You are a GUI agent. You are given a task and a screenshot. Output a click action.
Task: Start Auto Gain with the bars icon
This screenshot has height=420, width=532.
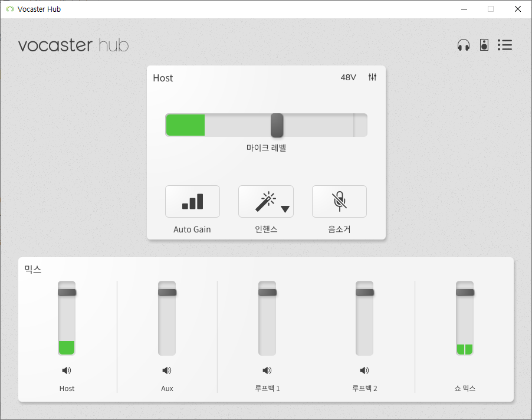click(x=192, y=202)
